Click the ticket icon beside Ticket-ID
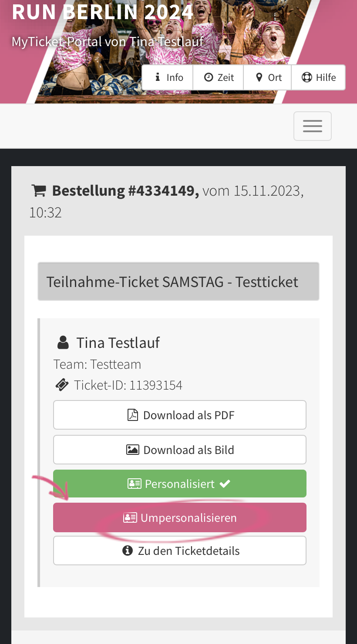Image resolution: width=357 pixels, height=644 pixels. tap(62, 385)
